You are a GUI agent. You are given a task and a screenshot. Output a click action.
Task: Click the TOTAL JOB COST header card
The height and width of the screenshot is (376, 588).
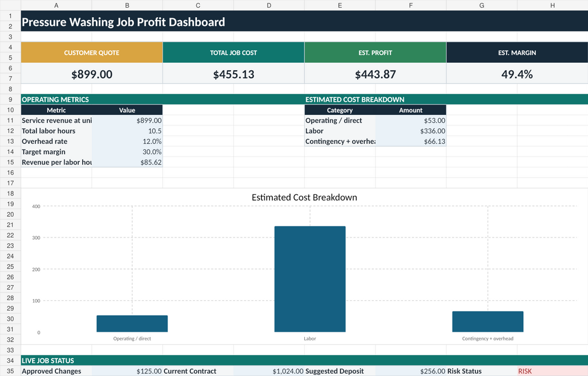234,52
